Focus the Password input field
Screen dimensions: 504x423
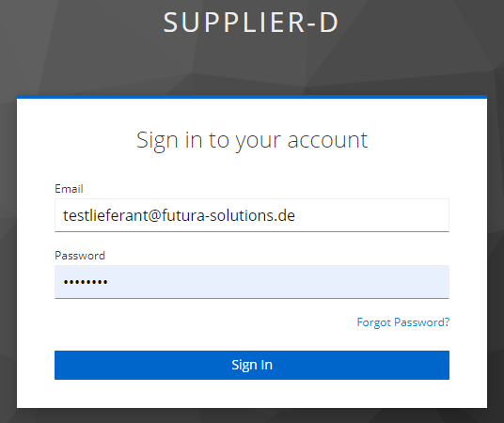[x=252, y=282]
